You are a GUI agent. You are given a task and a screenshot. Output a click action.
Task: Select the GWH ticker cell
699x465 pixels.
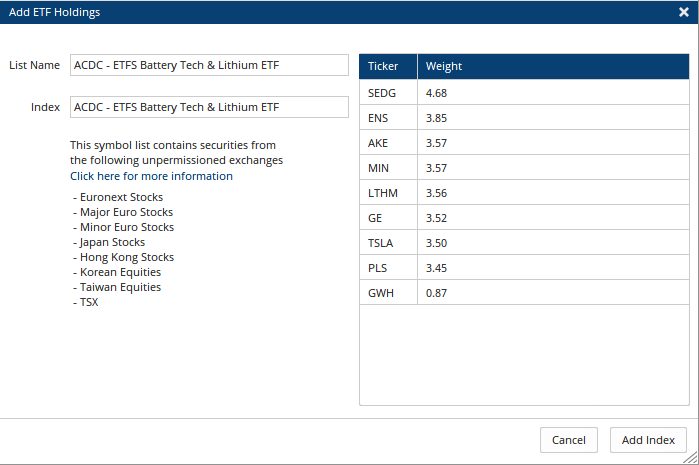(x=388, y=292)
